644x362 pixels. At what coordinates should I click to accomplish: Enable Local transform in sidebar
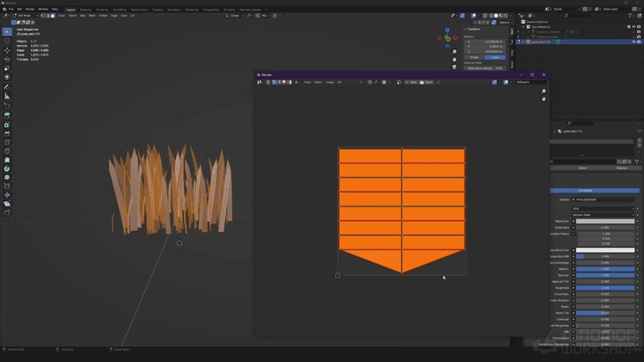pos(495,57)
